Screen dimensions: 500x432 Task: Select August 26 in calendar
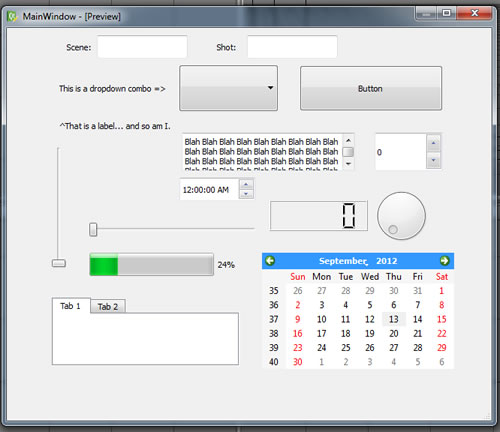298,291
